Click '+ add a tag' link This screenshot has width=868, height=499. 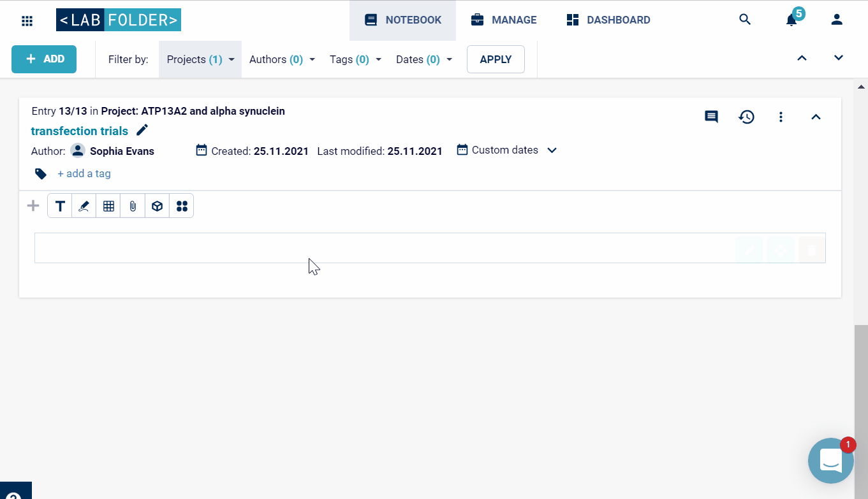pos(84,173)
